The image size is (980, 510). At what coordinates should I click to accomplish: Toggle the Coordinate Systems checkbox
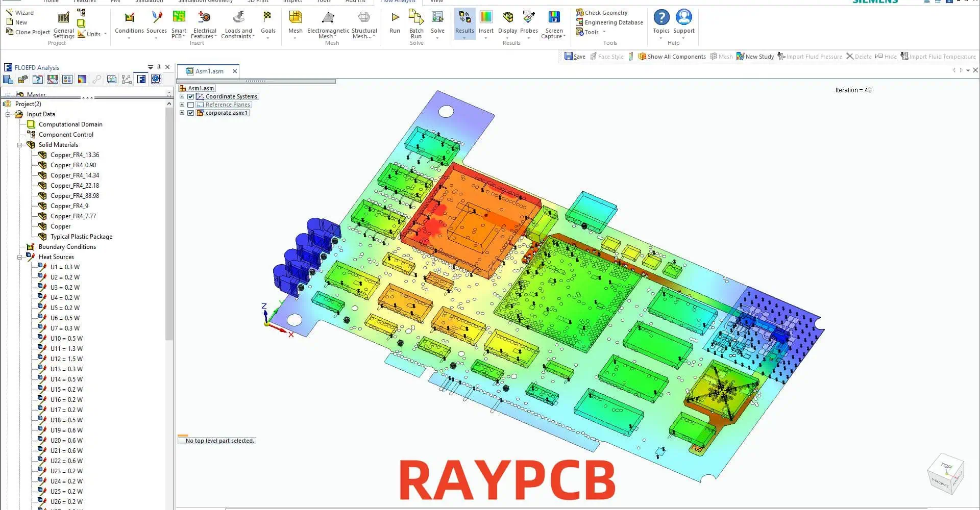click(x=191, y=96)
